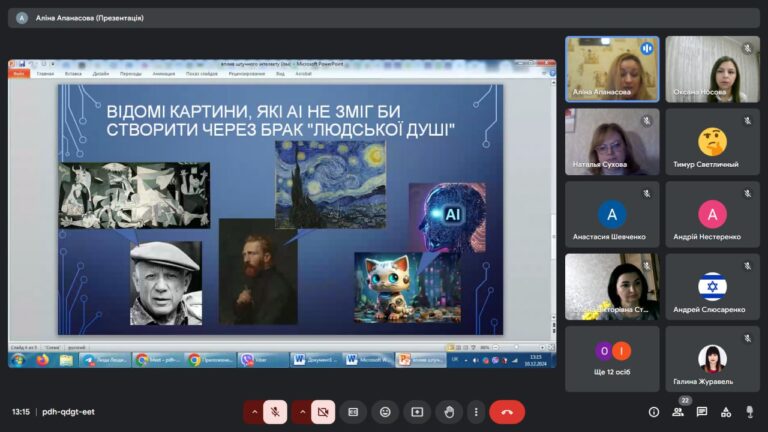Expand quick access toolbar customize arrow

(52, 64)
